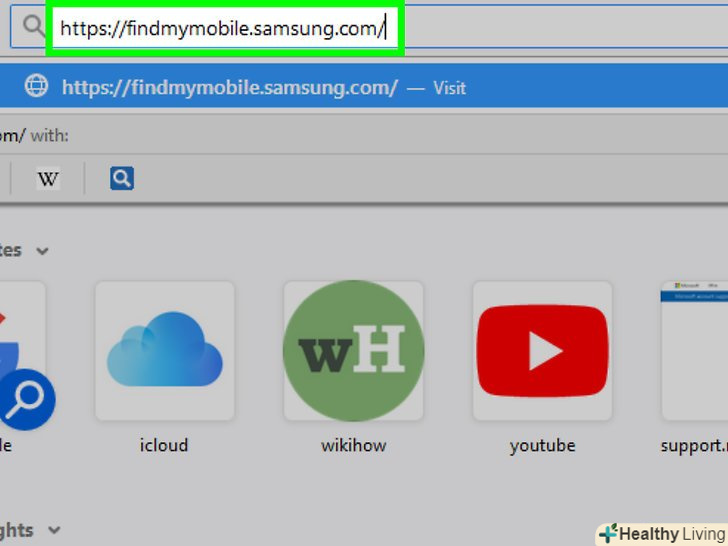Open the icloud top site tile

point(165,351)
